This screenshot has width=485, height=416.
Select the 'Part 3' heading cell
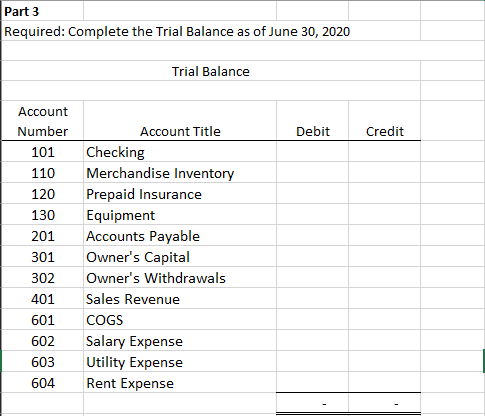[x=42, y=11]
